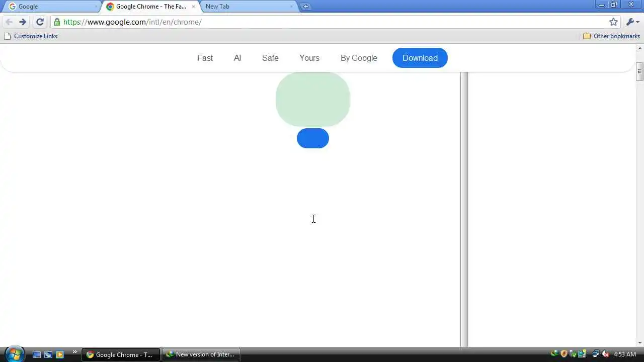The image size is (644, 362).
Task: Click the small blue pill button
Action: click(x=313, y=138)
